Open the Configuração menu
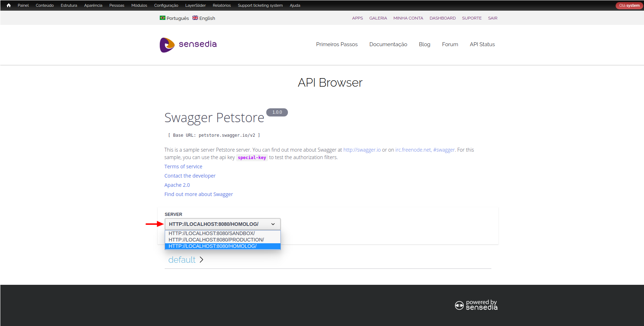Screen dimensions: 644x326 click(166, 5)
